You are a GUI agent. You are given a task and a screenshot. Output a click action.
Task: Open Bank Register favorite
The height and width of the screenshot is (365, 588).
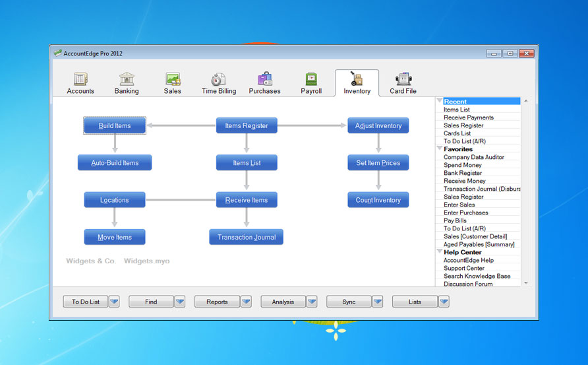pyautogui.click(x=463, y=173)
